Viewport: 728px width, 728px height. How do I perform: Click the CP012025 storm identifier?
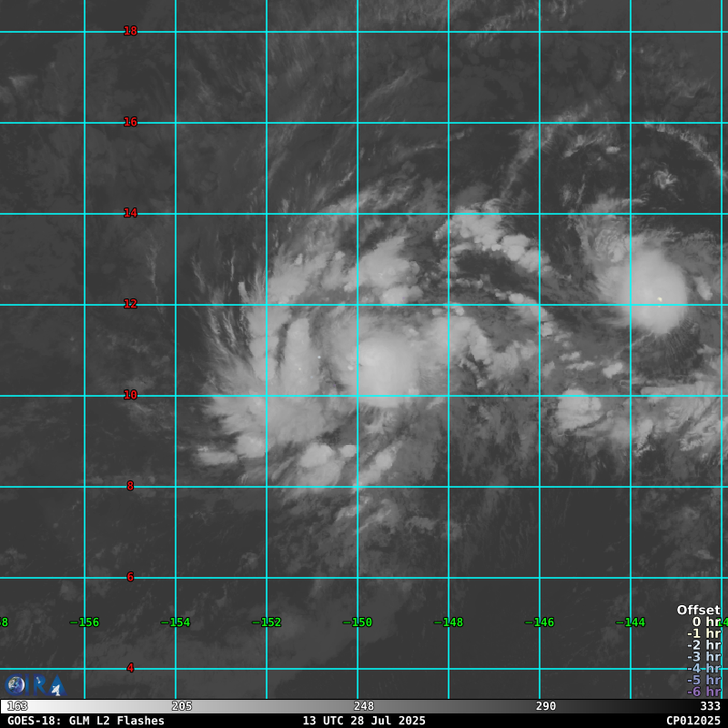[x=693, y=721]
